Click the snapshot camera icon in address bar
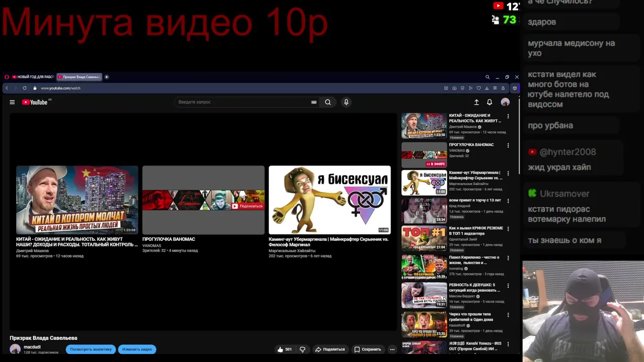This screenshot has height=362, width=644. click(454, 88)
